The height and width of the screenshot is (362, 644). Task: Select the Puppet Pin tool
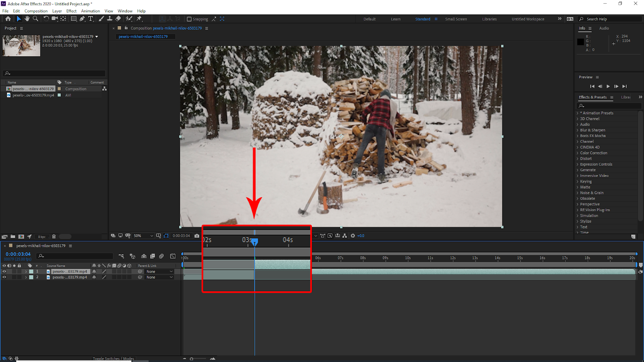(139, 19)
